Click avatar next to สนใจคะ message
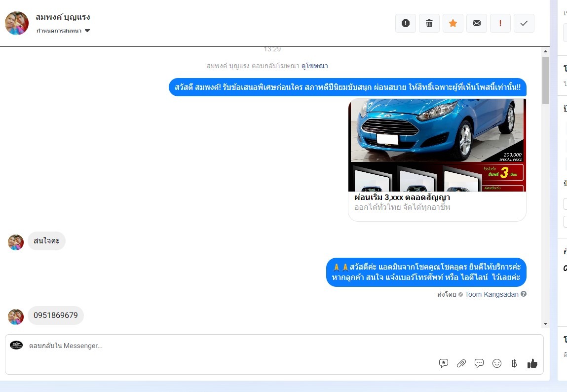The image size is (567, 392). 16,242
